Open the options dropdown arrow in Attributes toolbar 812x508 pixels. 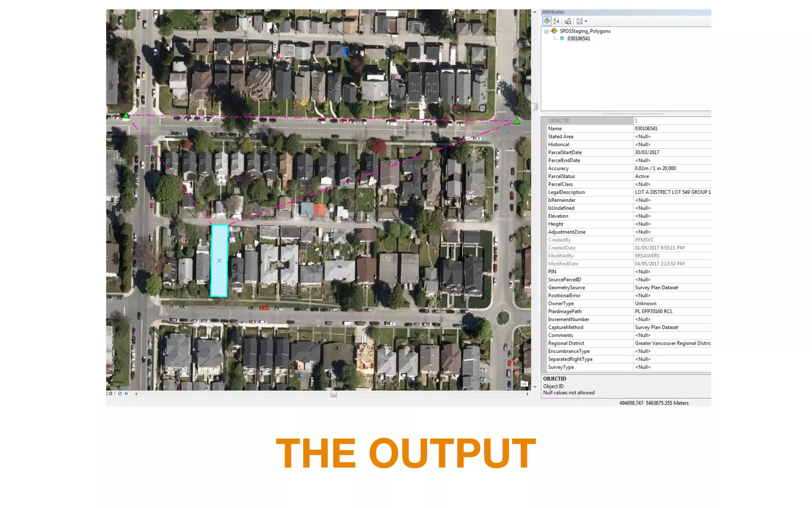(x=586, y=21)
